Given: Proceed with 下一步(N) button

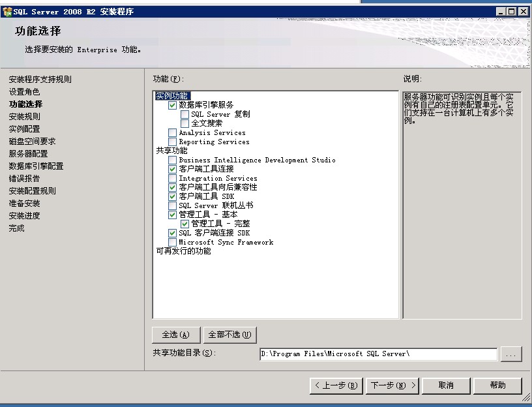Looking at the screenshot, I should click(392, 385).
